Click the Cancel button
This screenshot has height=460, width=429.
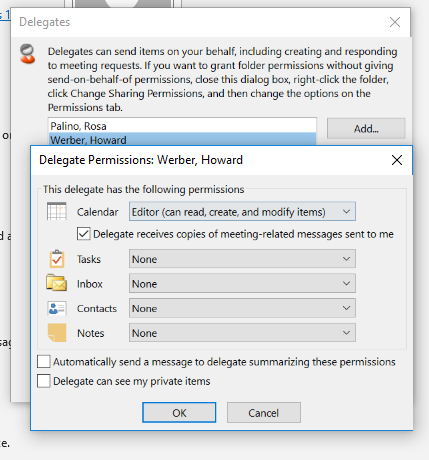tap(264, 413)
